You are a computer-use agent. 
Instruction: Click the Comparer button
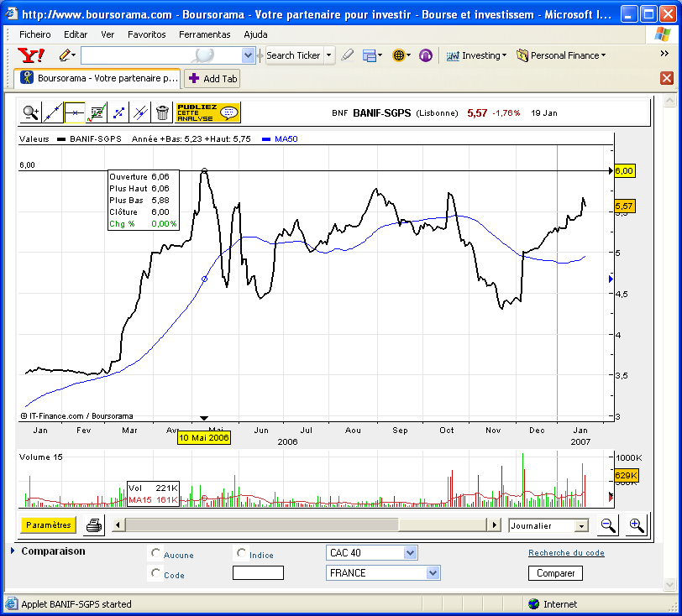[555, 573]
